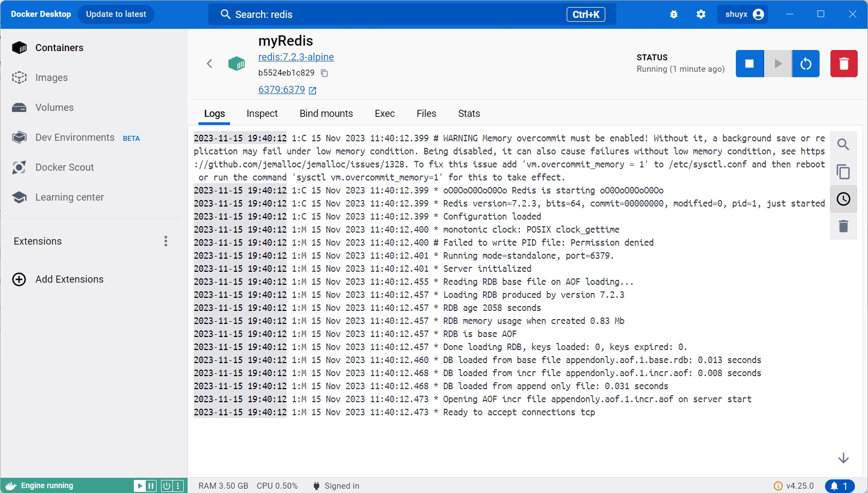Open Docker Desktop settings gear
Viewport: 868px width, 493px height.
tap(701, 14)
